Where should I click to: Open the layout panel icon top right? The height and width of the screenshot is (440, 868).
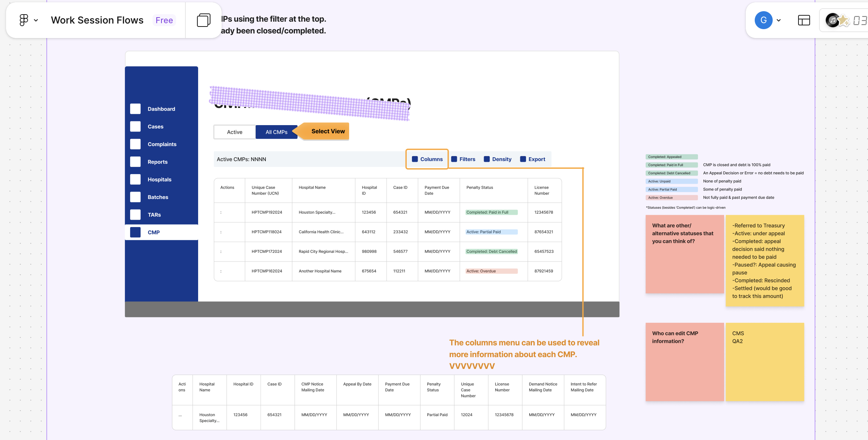pyautogui.click(x=804, y=20)
